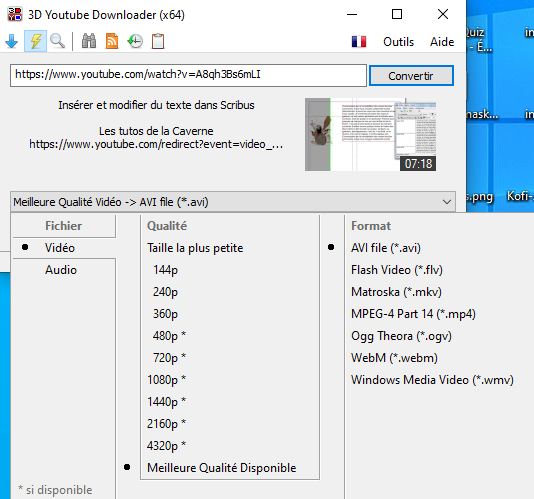
Task: Choose 144p quality
Action: [165, 270]
